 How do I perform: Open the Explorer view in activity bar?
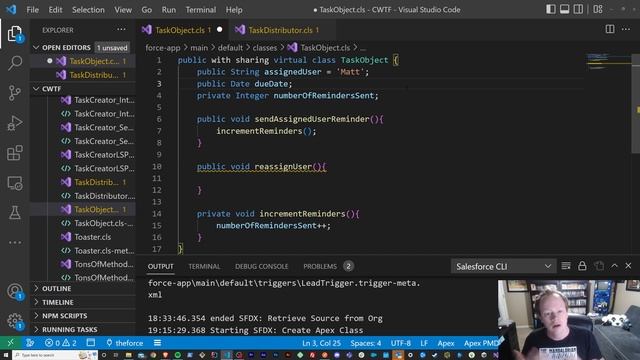(15, 33)
